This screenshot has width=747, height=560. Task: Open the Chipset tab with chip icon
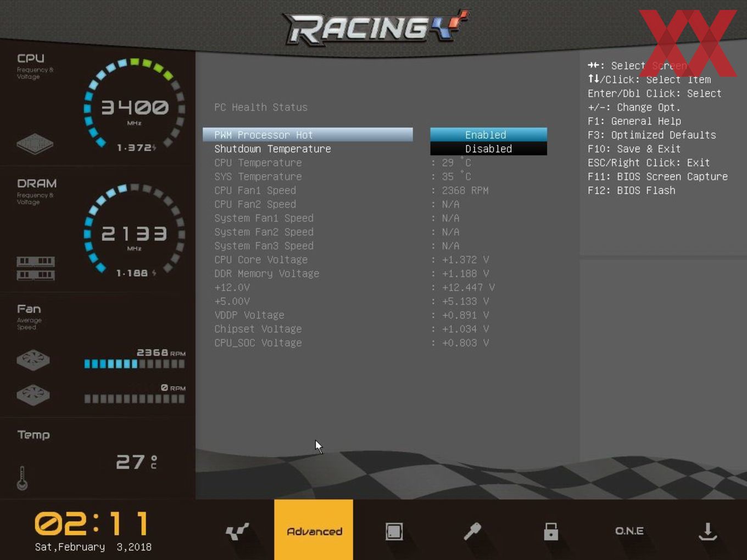[394, 531]
